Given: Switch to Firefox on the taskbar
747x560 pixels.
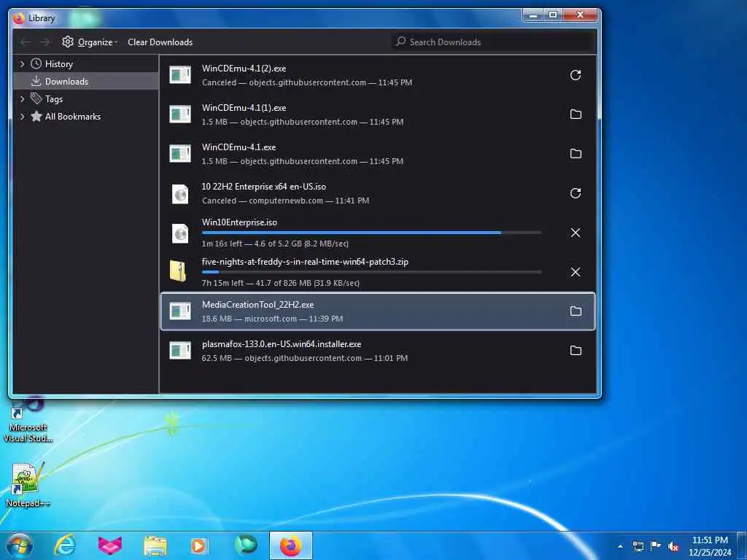Looking at the screenshot, I should [291, 545].
